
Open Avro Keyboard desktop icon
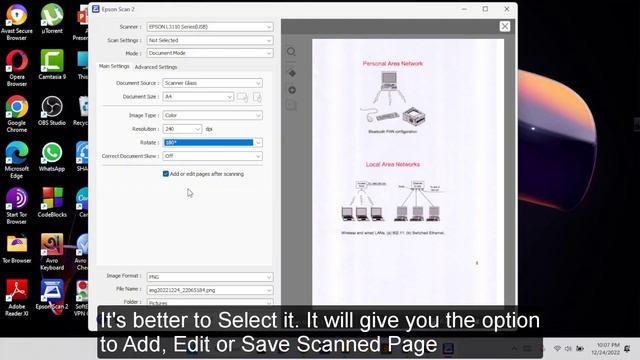click(52, 252)
